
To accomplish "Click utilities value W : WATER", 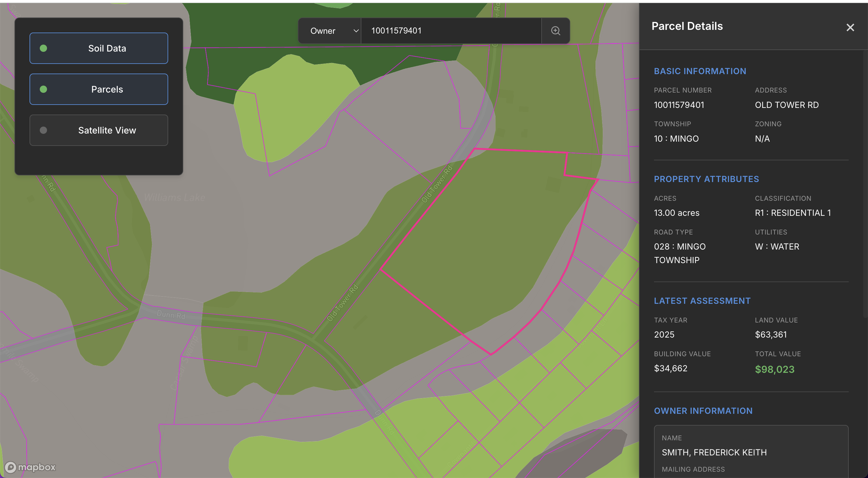I will [x=777, y=247].
